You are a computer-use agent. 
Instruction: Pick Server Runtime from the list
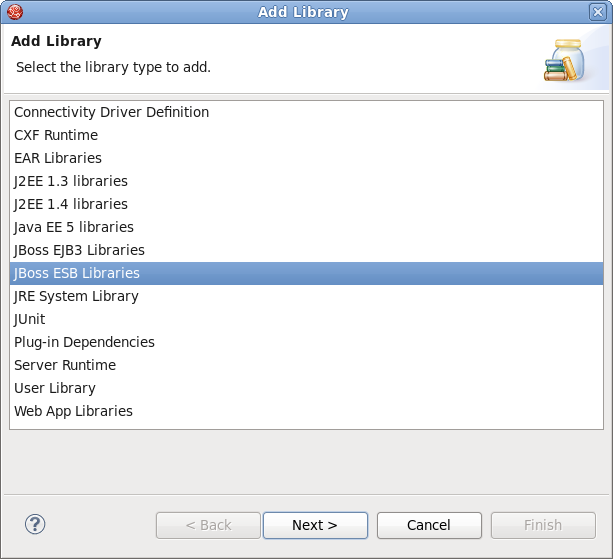point(65,365)
